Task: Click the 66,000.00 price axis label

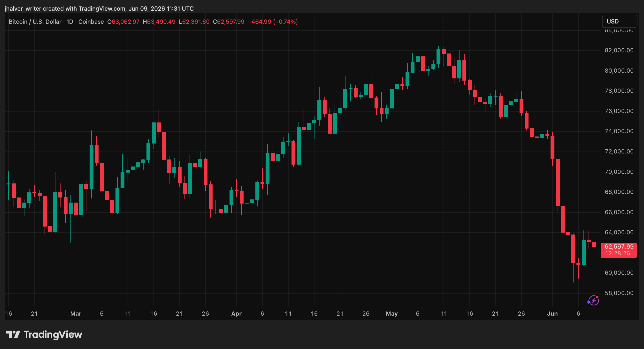Action: click(x=619, y=212)
